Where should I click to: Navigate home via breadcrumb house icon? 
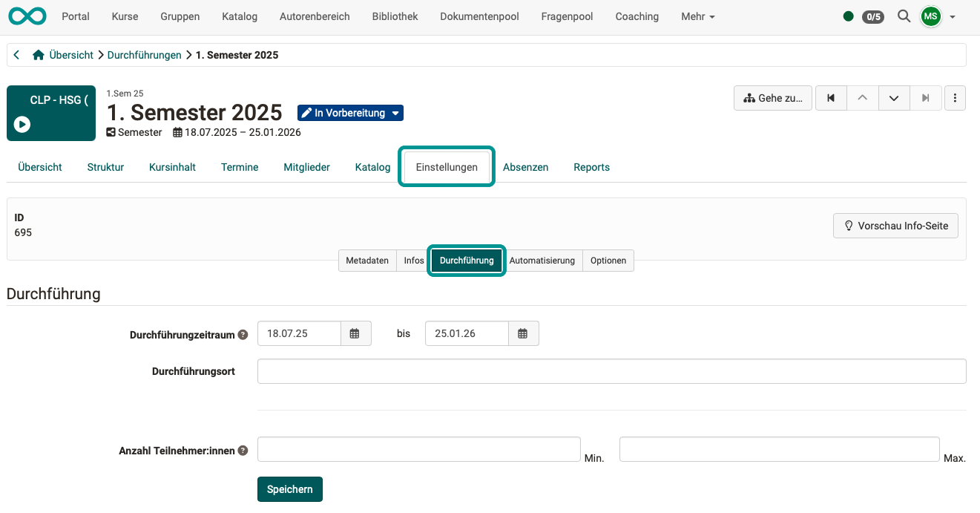[37, 54]
